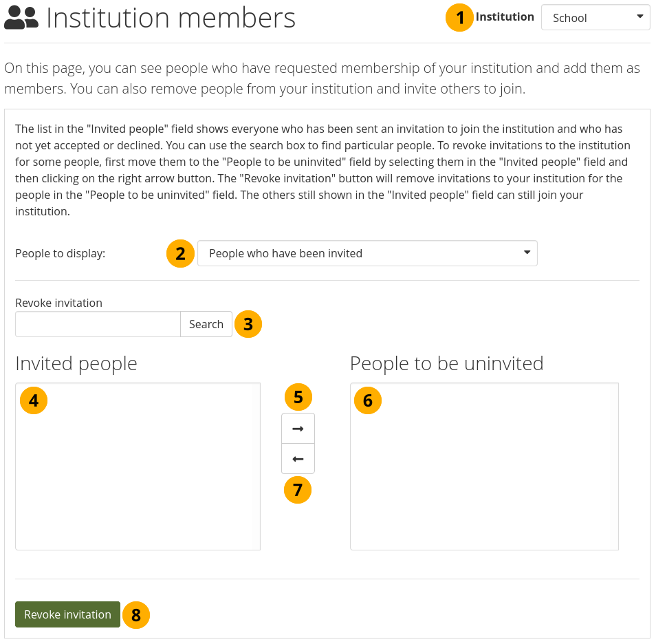The height and width of the screenshot is (644, 656).
Task: Open the Institution dropdown showing School
Action: pos(595,18)
